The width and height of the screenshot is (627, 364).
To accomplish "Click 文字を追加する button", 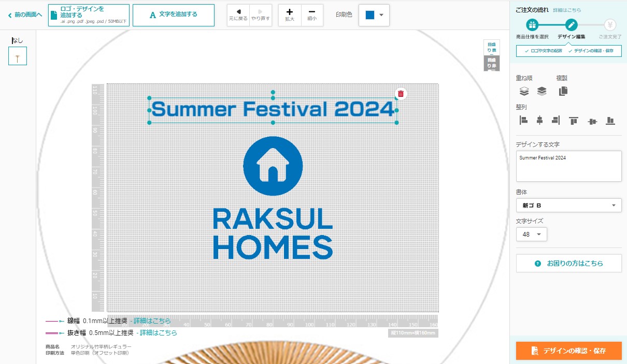I will (x=174, y=15).
